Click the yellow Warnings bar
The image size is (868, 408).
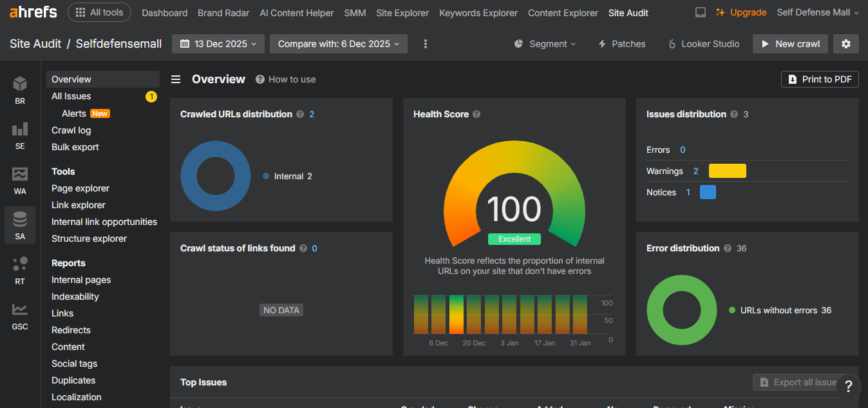pyautogui.click(x=728, y=171)
